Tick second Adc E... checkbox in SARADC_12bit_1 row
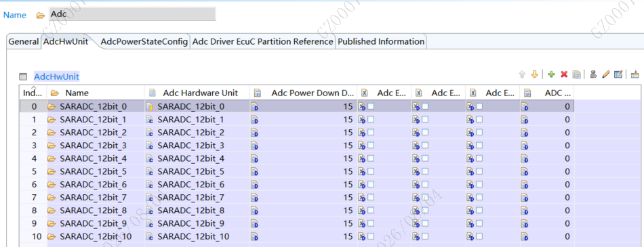644x247 pixels. (425, 120)
